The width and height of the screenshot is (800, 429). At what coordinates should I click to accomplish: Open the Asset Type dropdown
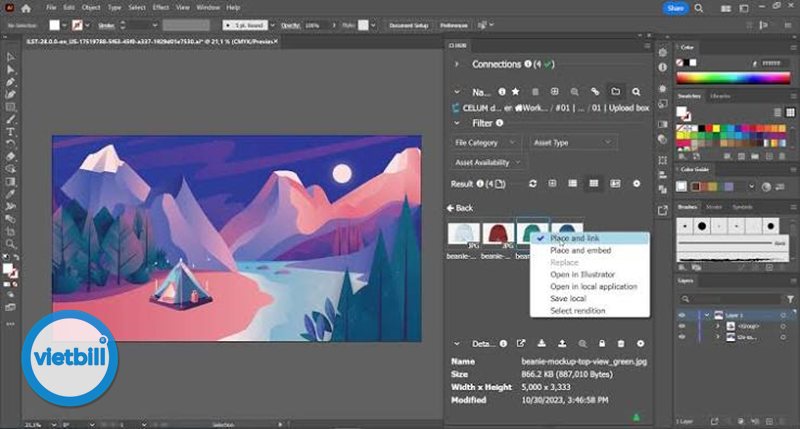(572, 143)
